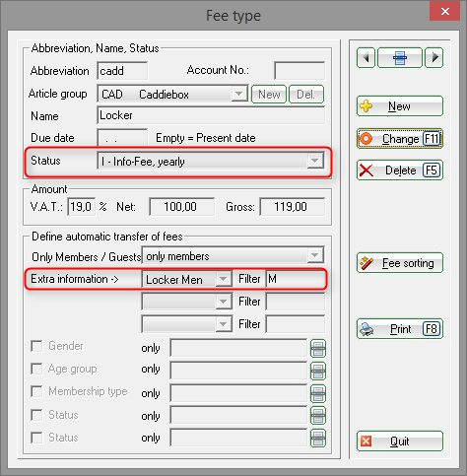467x476 pixels.
Task: Expand the Only Members / Guests dropdown
Action: [x=315, y=255]
